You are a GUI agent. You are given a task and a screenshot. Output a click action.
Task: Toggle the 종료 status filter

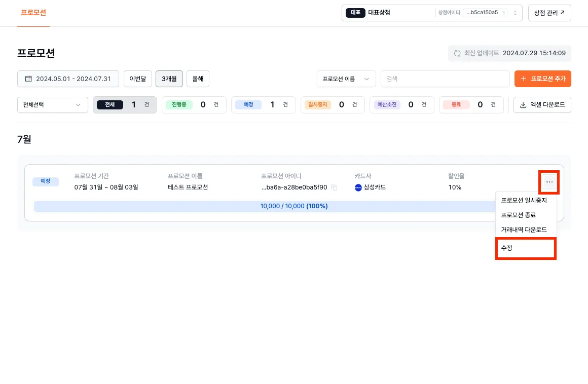pyautogui.click(x=471, y=105)
